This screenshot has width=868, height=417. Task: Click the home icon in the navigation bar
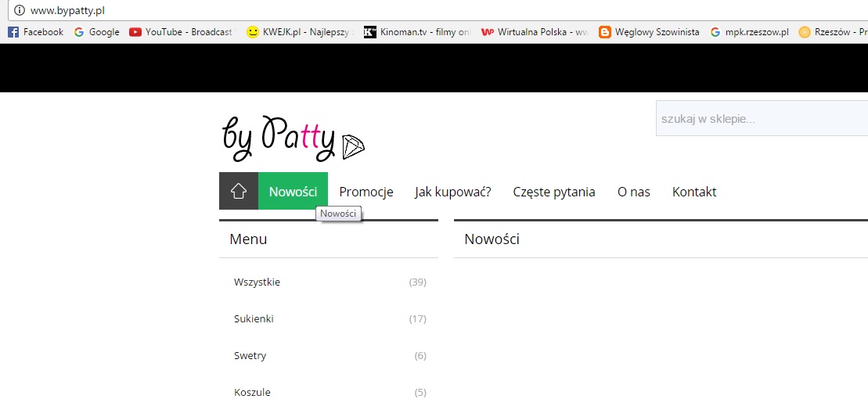pos(239,192)
